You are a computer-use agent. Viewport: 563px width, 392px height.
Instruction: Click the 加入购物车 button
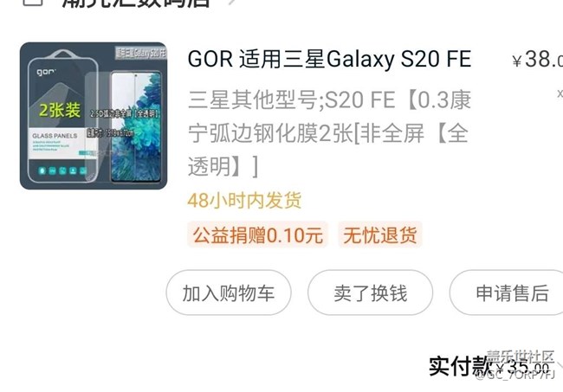pos(229,292)
